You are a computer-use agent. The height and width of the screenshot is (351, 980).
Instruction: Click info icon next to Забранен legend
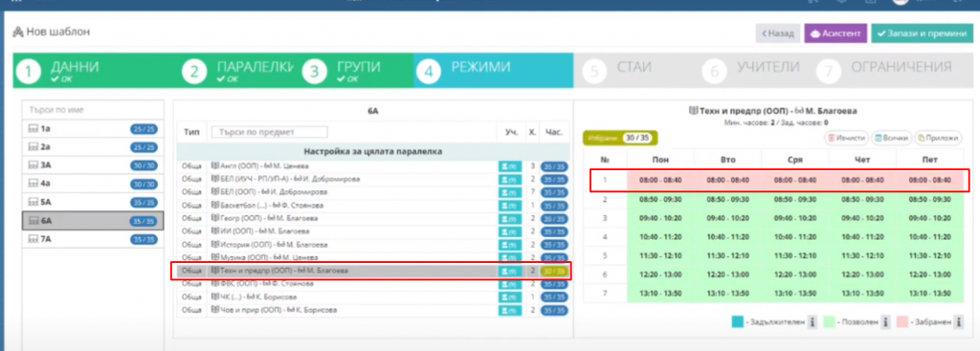click(x=957, y=322)
